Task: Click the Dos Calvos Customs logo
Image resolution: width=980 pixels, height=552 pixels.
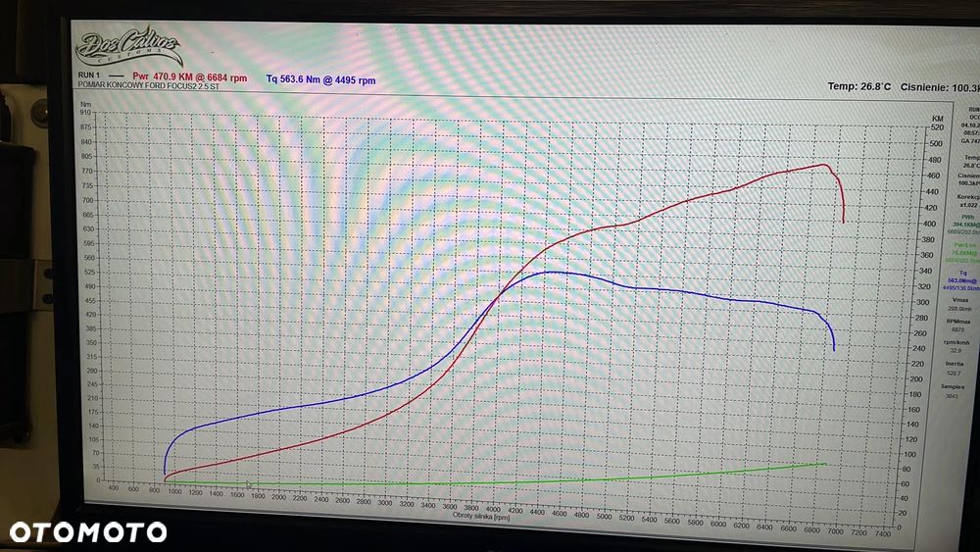Action: click(x=128, y=46)
